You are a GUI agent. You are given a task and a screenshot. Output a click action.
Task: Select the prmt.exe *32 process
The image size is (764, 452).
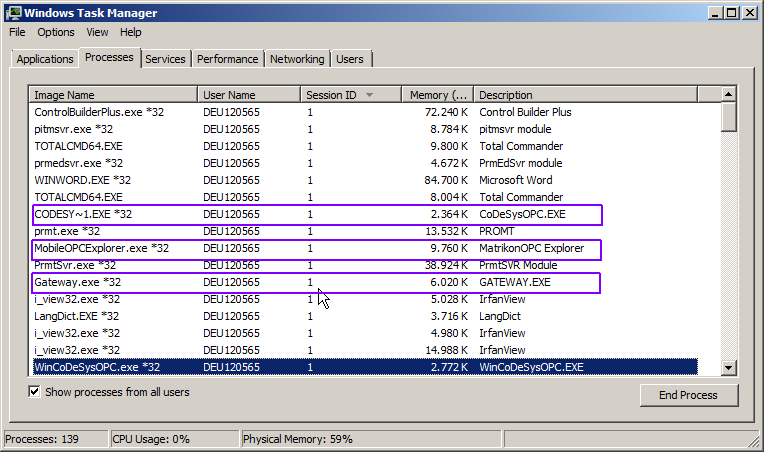365,231
